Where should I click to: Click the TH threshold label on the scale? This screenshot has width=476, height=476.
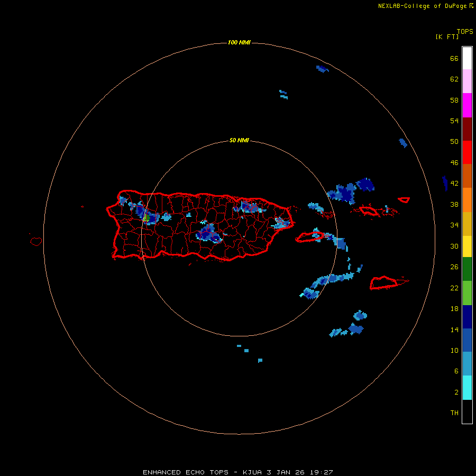coord(454,413)
